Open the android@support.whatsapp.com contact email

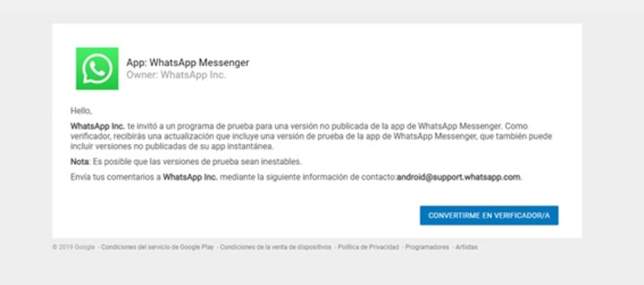(x=459, y=177)
